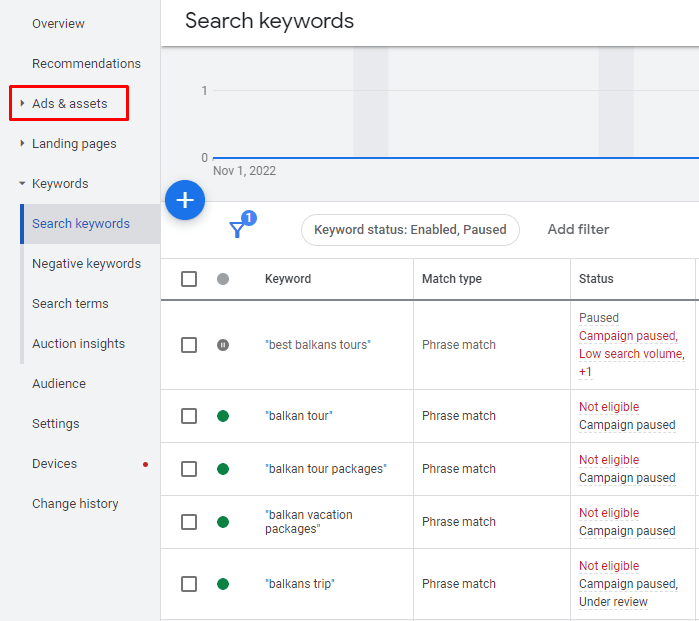Expand the Landing pages arrow

coord(22,144)
